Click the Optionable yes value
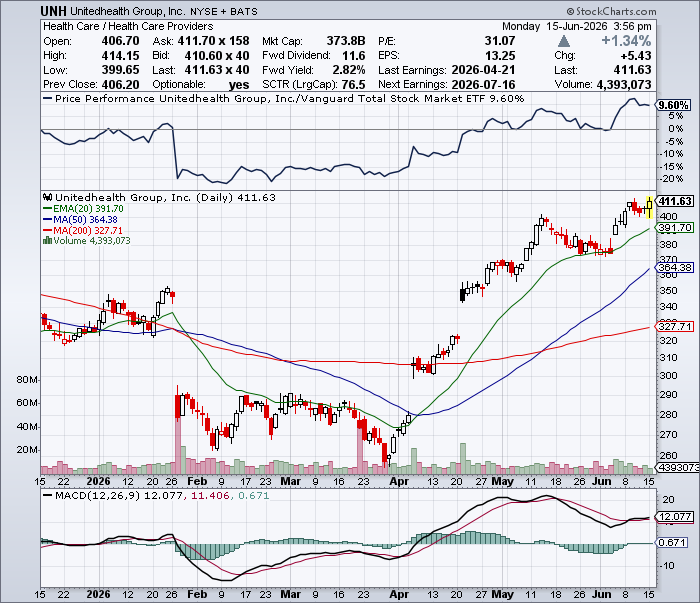 click(239, 84)
